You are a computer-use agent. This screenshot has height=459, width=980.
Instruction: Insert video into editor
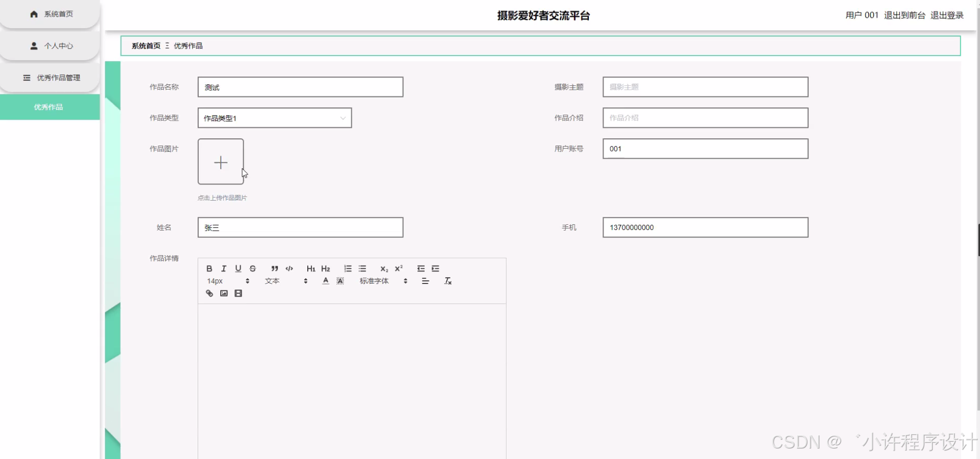(238, 293)
